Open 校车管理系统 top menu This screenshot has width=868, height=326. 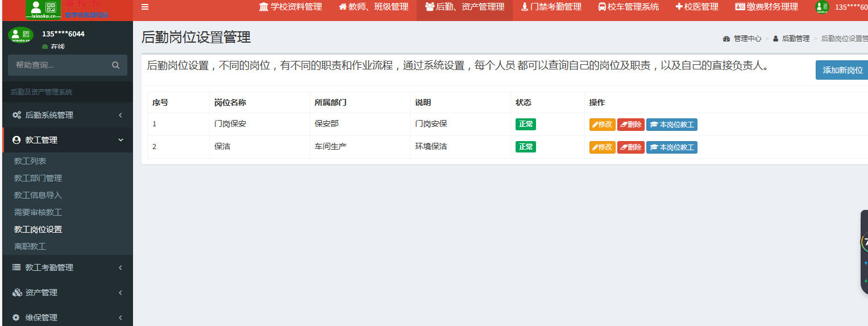click(628, 7)
